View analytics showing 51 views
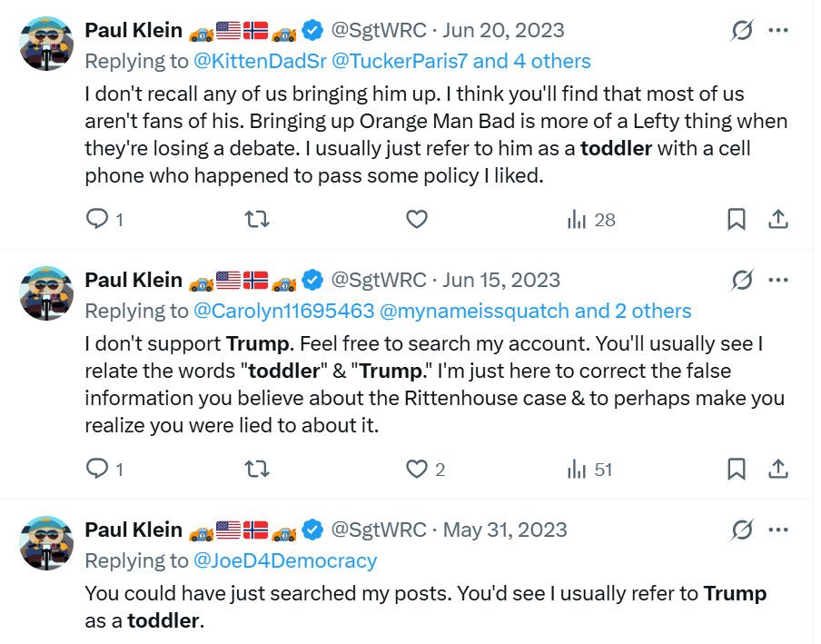The image size is (821, 644). (x=589, y=469)
